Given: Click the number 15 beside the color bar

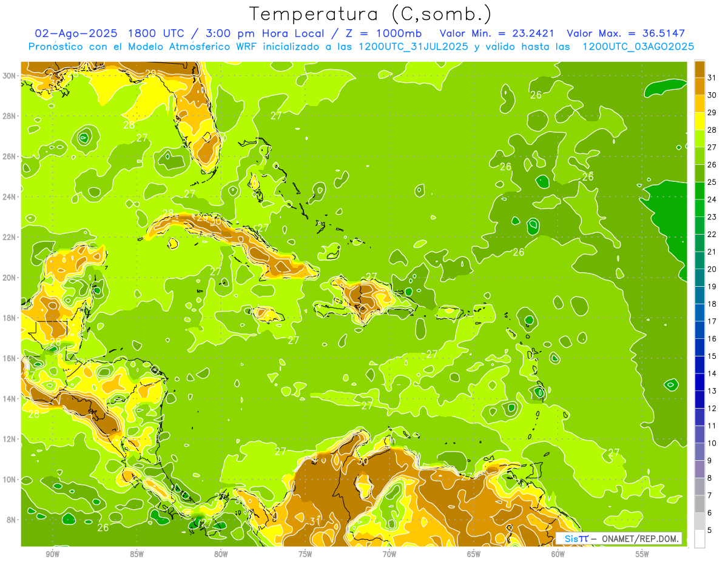Looking at the screenshot, I should [713, 356].
